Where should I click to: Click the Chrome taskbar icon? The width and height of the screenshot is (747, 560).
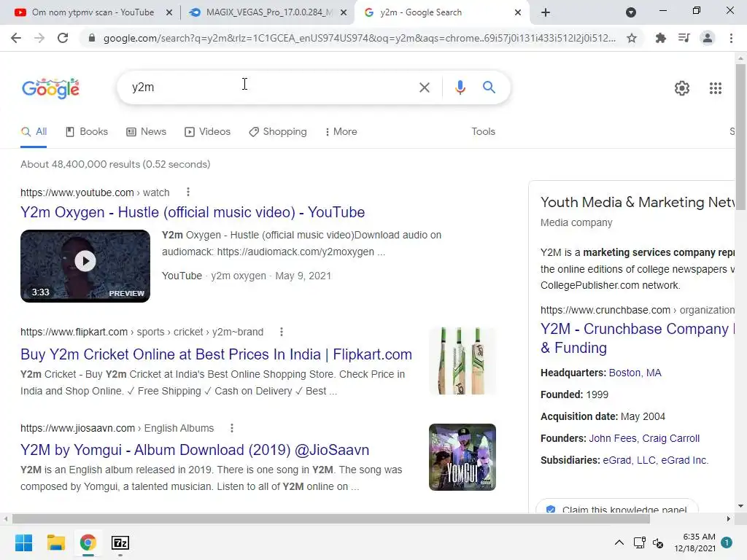coord(88,542)
